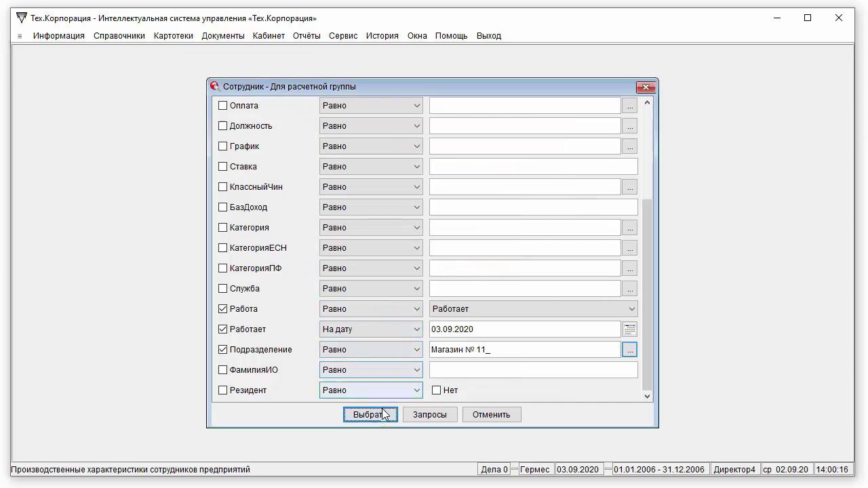This screenshot has height=488, width=868.
Task: Click the status bar 'Гермес' entry
Action: [535, 470]
